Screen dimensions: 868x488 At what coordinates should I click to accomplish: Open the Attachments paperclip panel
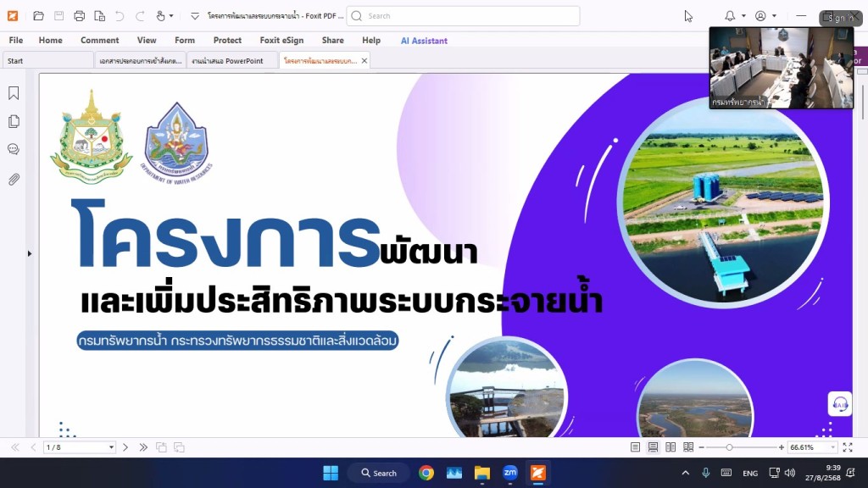(14, 180)
